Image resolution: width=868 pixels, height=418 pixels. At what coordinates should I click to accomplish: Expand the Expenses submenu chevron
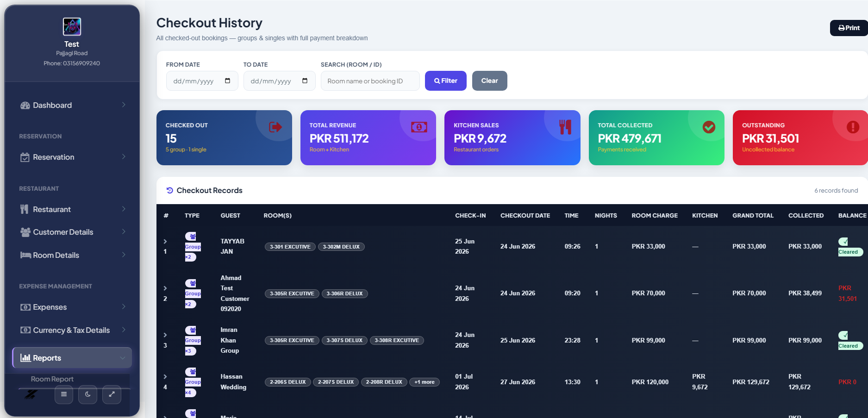pos(124,307)
